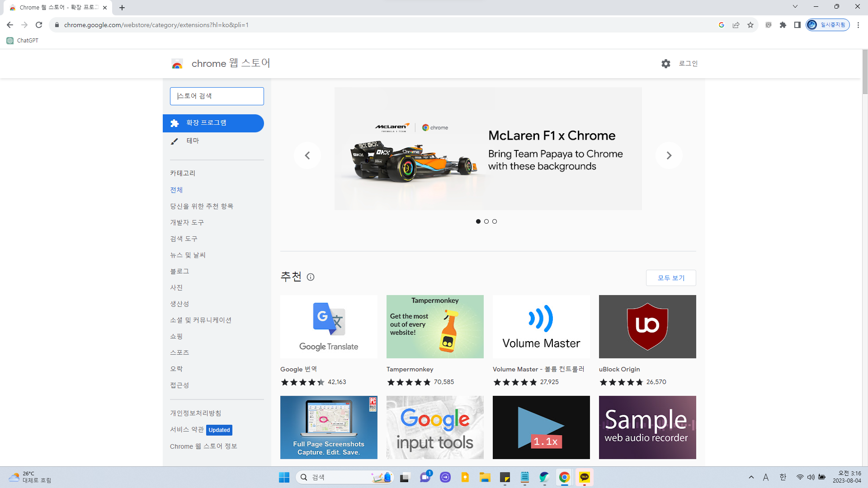Open a new browser tab
Image resolution: width=868 pixels, height=488 pixels.
tap(122, 8)
